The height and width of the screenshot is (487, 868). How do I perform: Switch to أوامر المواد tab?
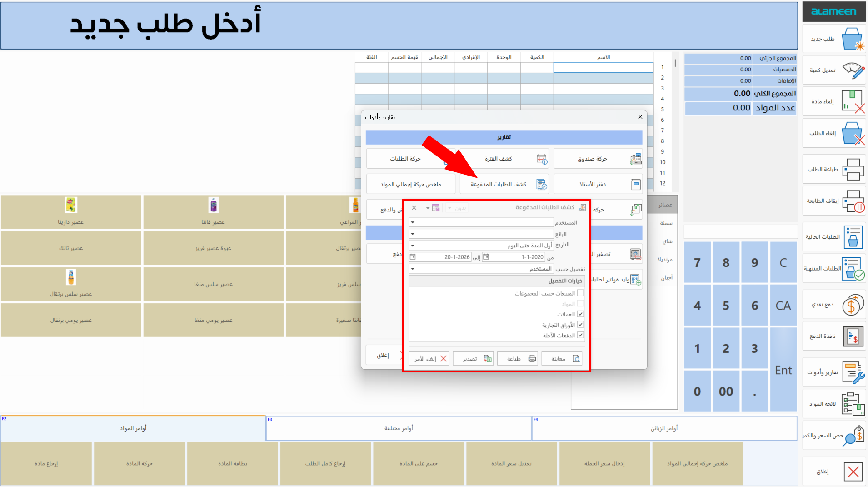133,428
